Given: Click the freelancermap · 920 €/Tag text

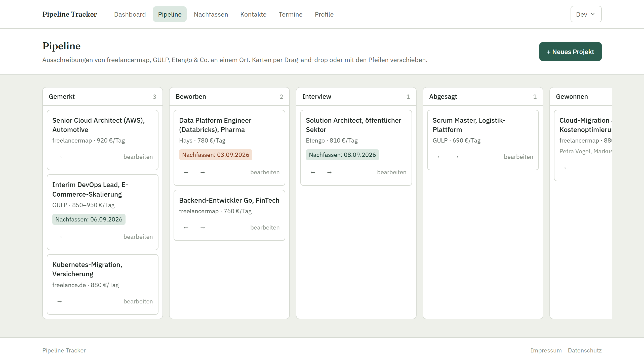Looking at the screenshot, I should click(89, 141).
